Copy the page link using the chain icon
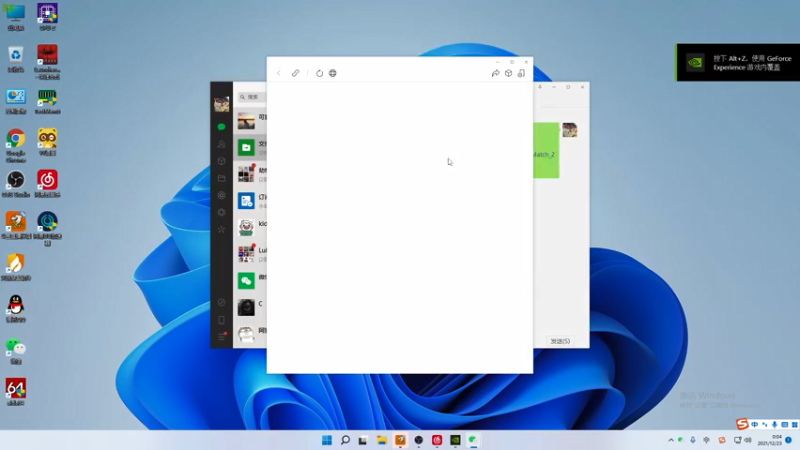This screenshot has width=800, height=450. (295, 73)
